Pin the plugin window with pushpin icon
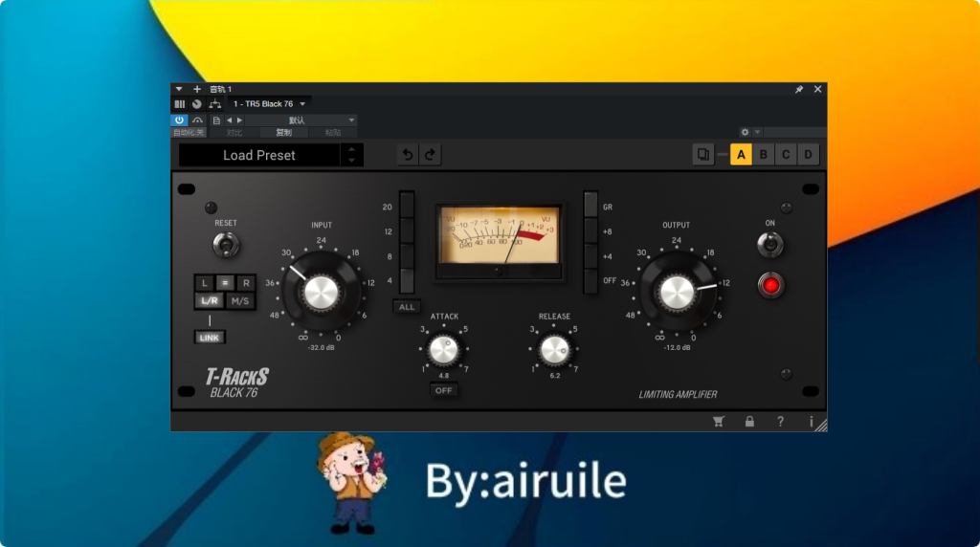Screen dimensions: 980x547 [799, 89]
